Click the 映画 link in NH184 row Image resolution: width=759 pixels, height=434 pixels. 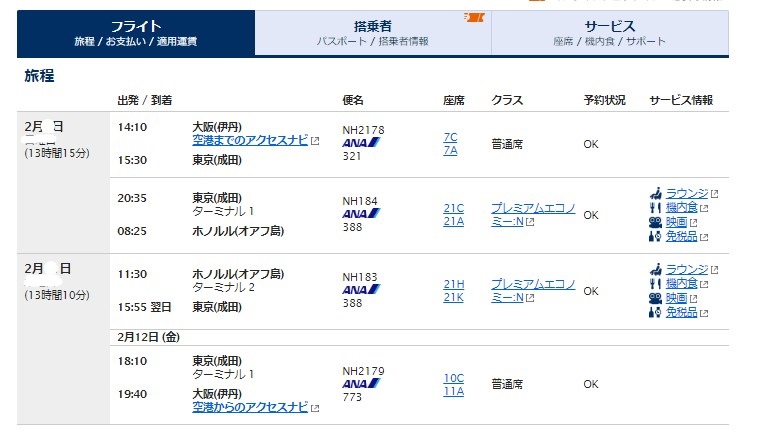pyautogui.click(x=676, y=222)
